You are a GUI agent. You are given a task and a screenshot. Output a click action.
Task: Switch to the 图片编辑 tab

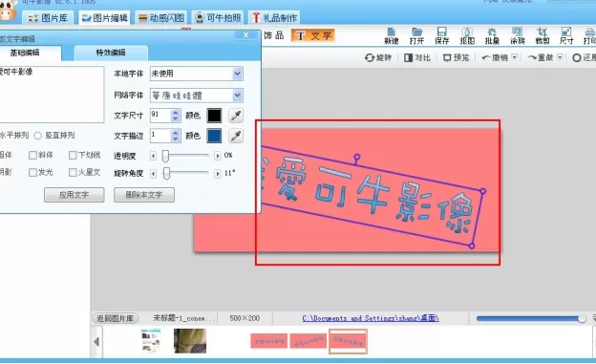(x=105, y=18)
